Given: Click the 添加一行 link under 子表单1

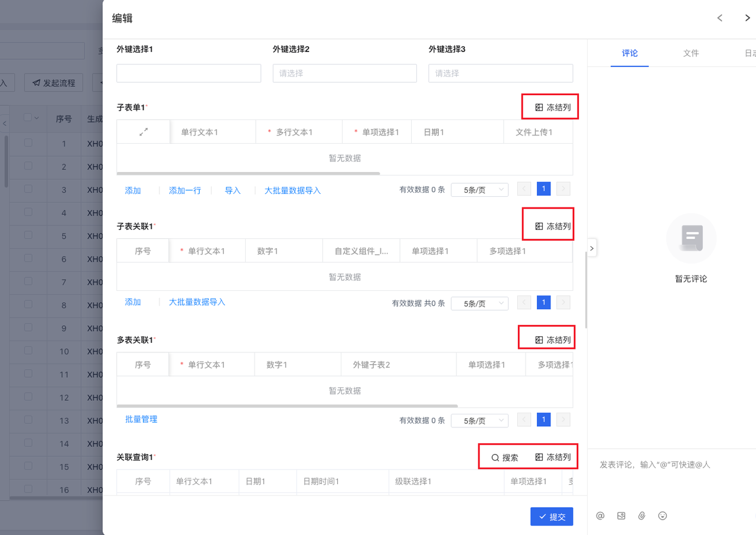Looking at the screenshot, I should click(x=185, y=190).
